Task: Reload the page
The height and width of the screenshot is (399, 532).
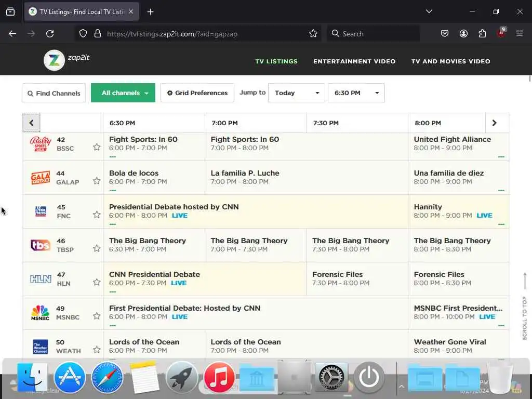Action: pos(50,34)
